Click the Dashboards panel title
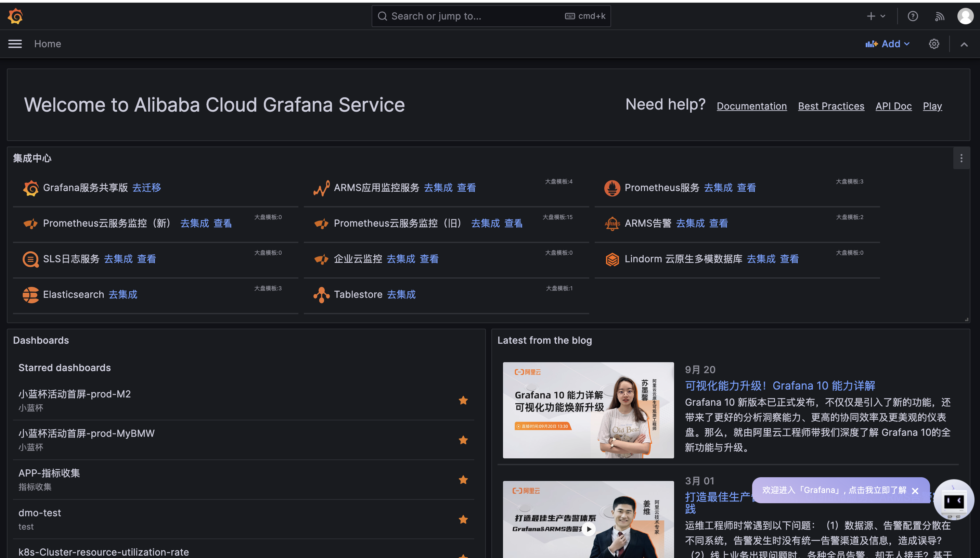Viewport: 980px width, 558px height. (x=41, y=340)
